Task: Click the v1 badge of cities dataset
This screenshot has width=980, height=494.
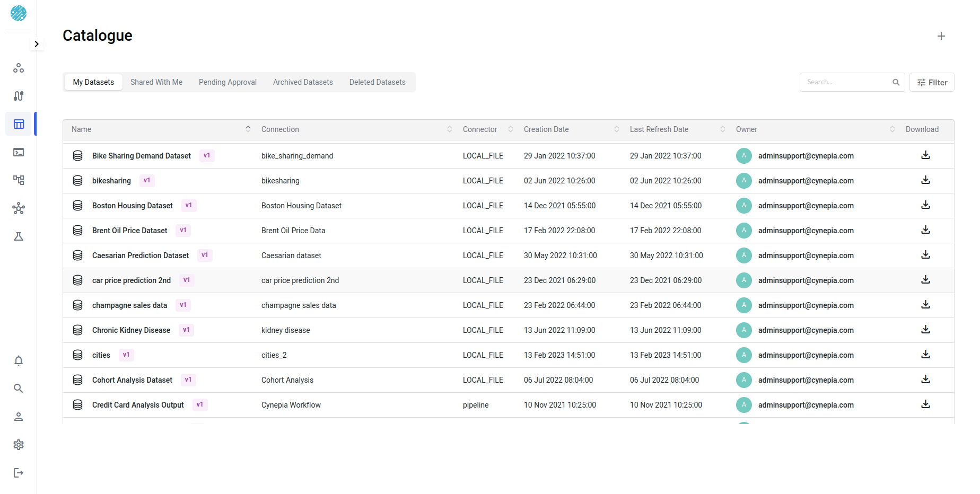Action: pyautogui.click(x=126, y=355)
